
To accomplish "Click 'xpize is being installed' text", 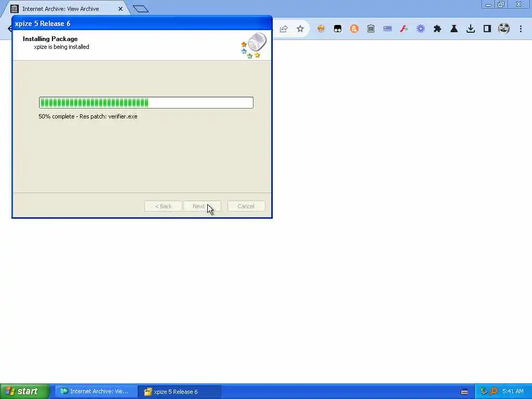I will point(61,47).
